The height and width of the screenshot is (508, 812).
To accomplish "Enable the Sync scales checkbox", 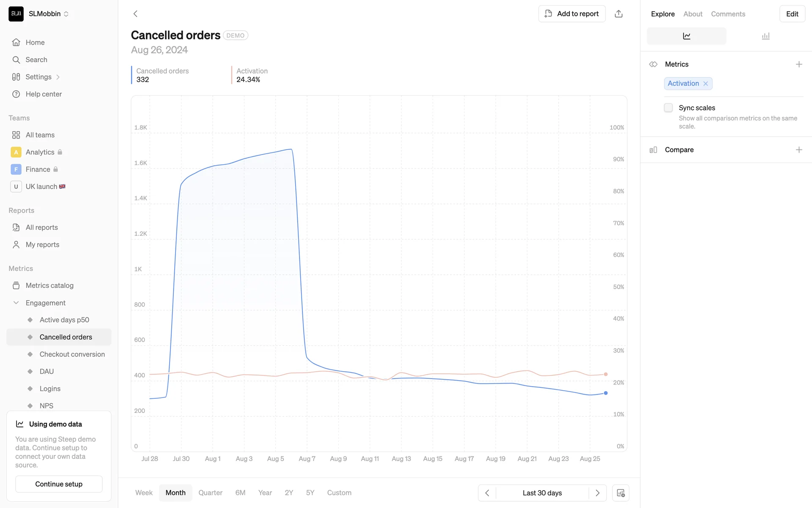I will [x=668, y=108].
